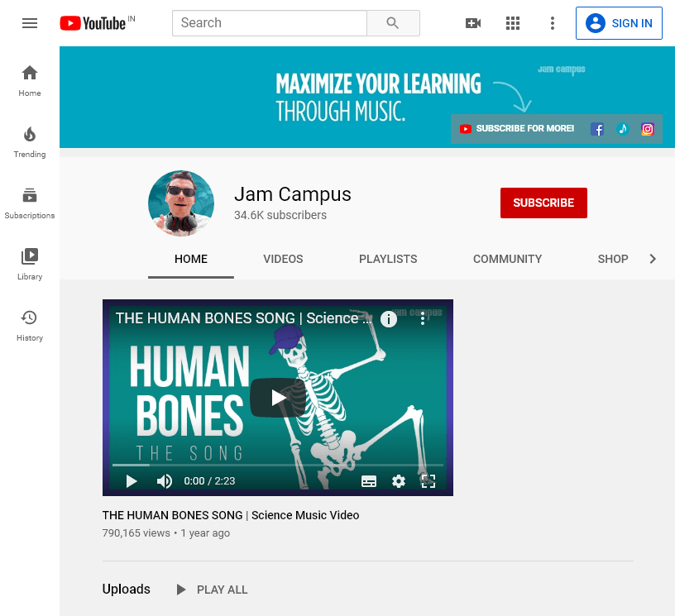The width and height of the screenshot is (675, 616).
Task: Click the Facebook icon in banner
Action: pos(597,129)
